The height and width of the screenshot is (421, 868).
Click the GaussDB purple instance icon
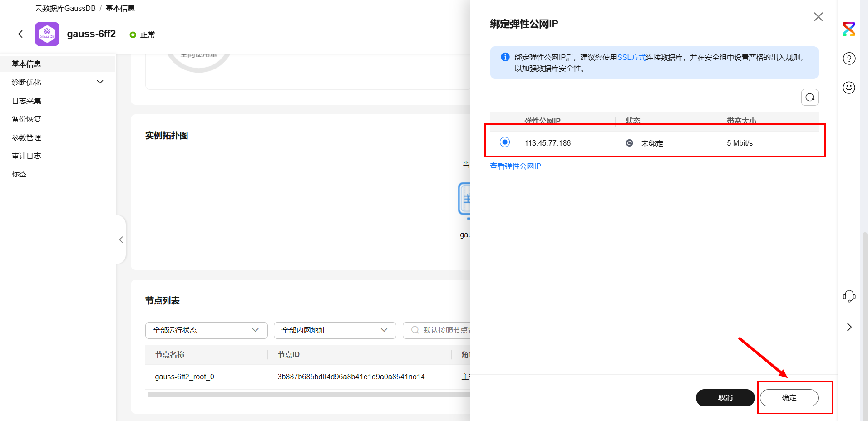pyautogui.click(x=47, y=34)
